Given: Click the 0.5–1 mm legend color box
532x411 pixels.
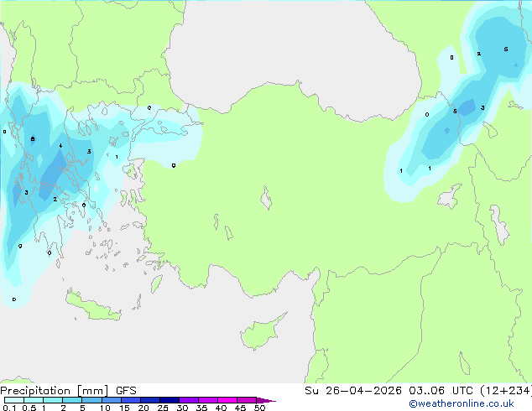Looking at the screenshot, I should [x=34, y=400].
